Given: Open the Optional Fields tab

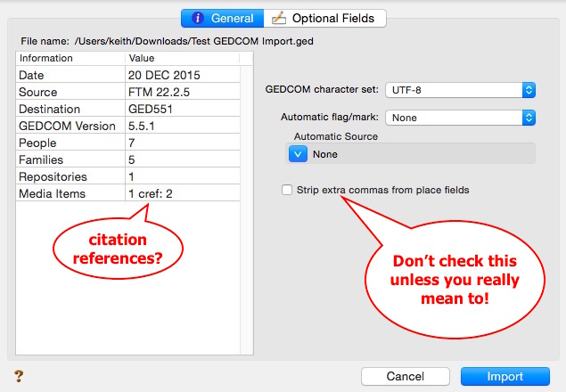Looking at the screenshot, I should pyautogui.click(x=324, y=18).
